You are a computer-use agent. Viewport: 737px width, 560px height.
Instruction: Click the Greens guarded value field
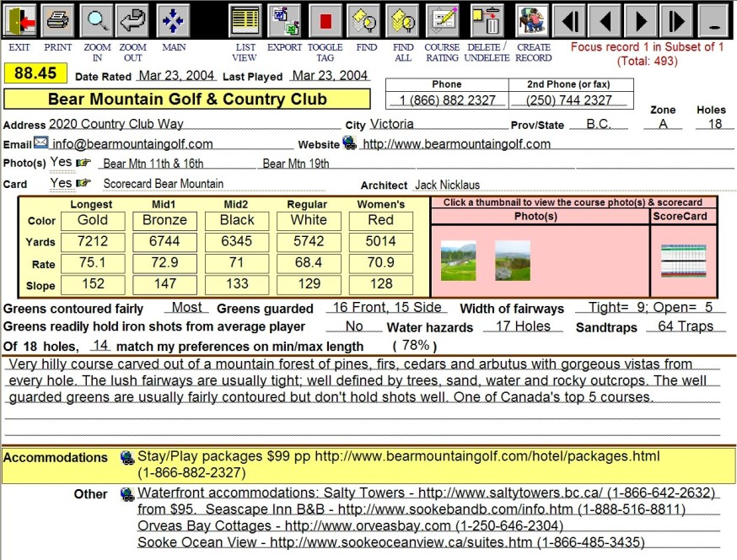click(387, 308)
